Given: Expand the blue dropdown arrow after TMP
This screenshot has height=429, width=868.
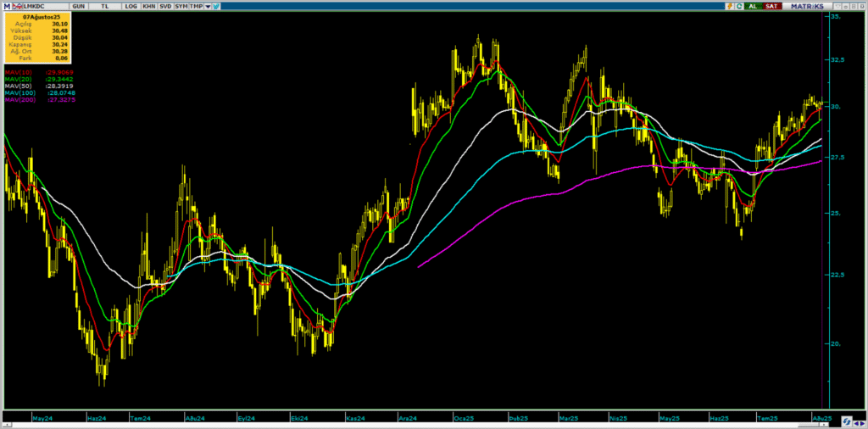Looking at the screenshot, I should 208,6.
